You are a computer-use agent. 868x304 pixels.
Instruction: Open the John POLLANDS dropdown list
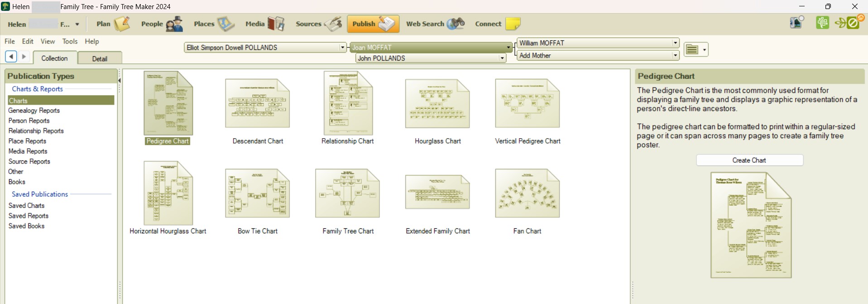click(x=502, y=58)
